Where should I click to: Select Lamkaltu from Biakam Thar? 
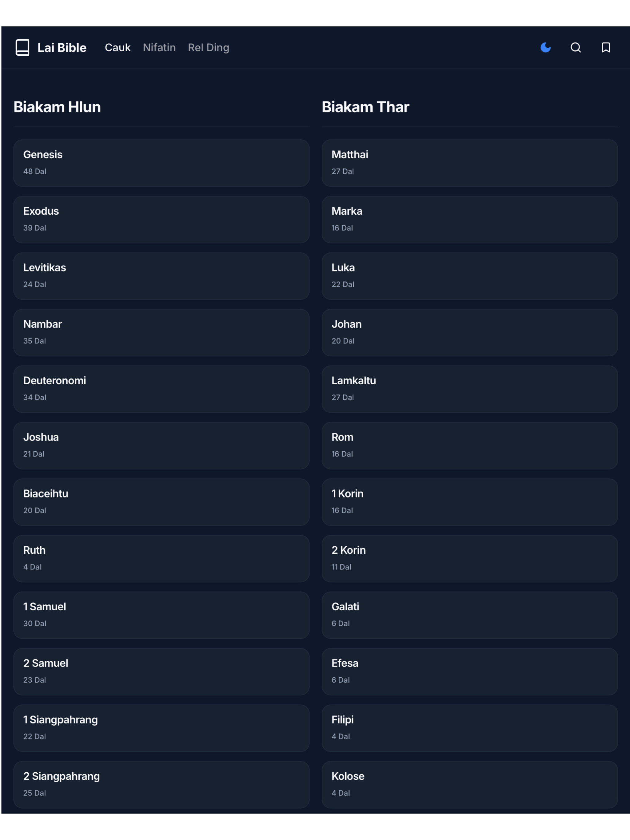coord(470,389)
